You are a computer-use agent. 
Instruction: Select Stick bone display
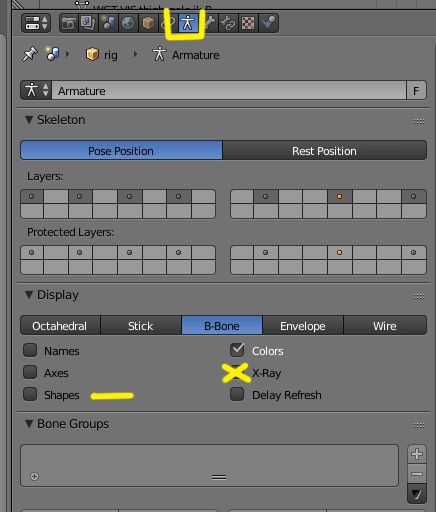[141, 325]
